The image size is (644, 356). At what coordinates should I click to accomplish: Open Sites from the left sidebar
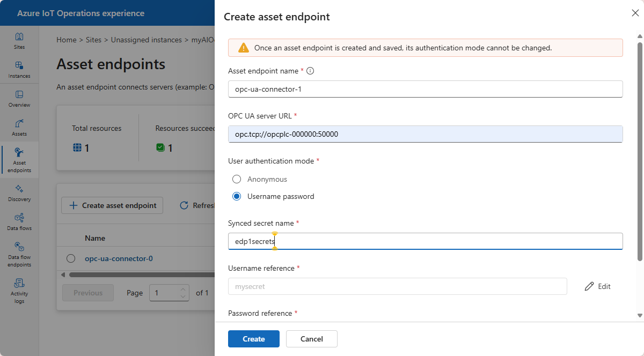point(19,41)
